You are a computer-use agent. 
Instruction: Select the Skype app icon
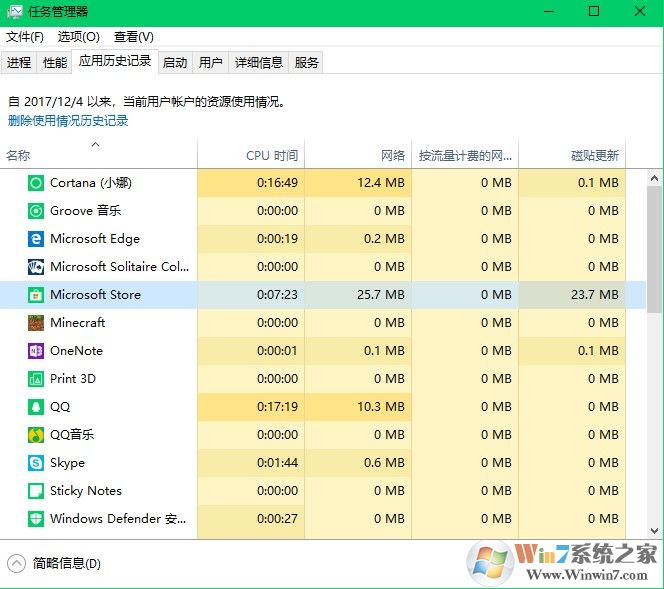(x=35, y=463)
